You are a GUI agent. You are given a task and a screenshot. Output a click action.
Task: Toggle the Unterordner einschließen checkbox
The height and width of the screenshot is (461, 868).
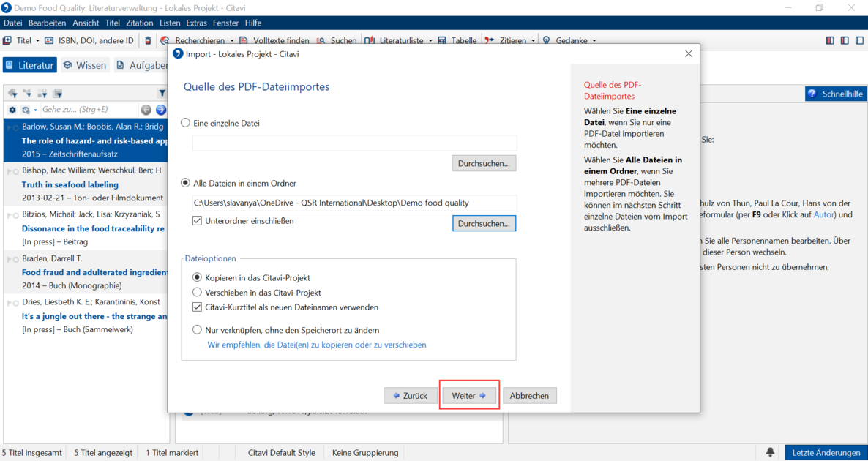pyautogui.click(x=198, y=221)
